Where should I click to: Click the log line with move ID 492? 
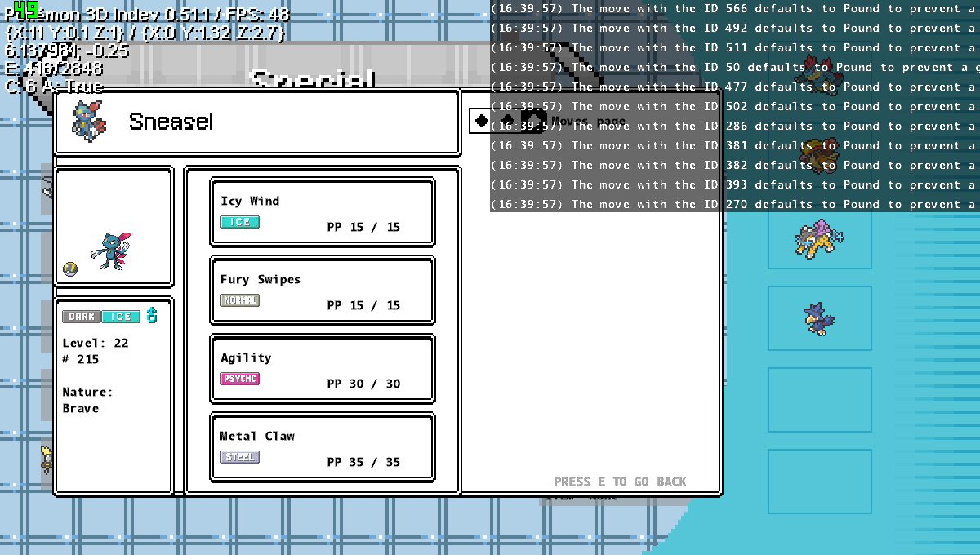coord(733,28)
